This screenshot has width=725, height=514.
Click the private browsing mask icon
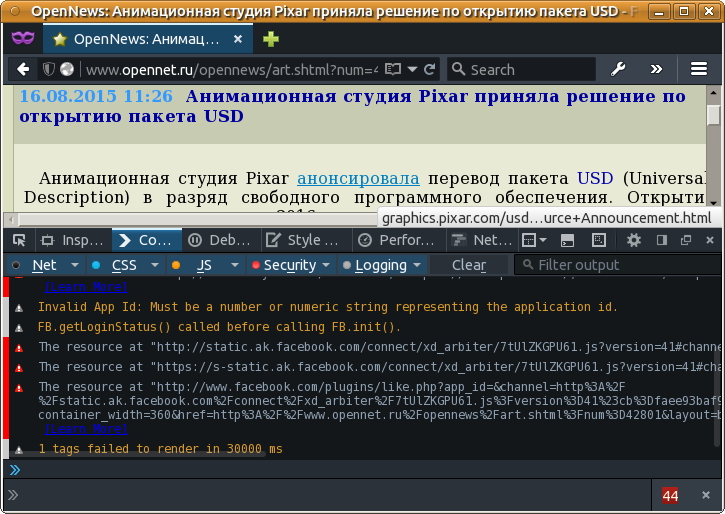click(x=23, y=38)
